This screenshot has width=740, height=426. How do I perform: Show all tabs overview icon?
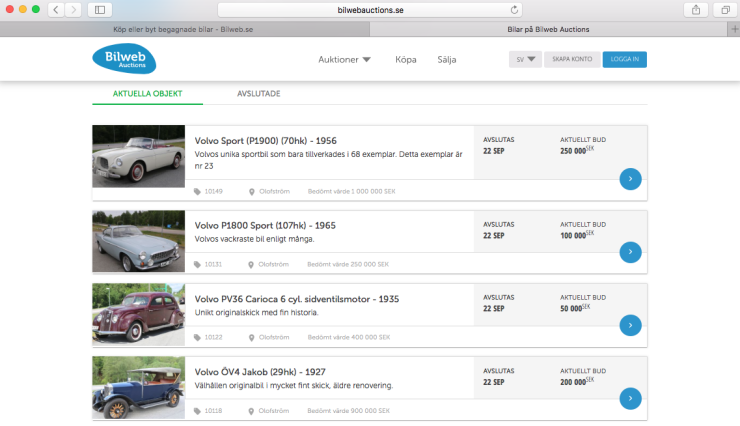[x=725, y=10]
